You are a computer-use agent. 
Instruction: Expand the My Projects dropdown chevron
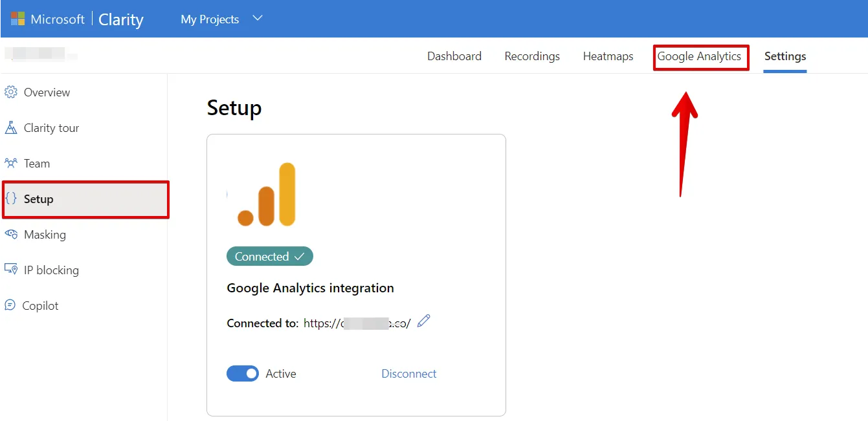(x=257, y=19)
